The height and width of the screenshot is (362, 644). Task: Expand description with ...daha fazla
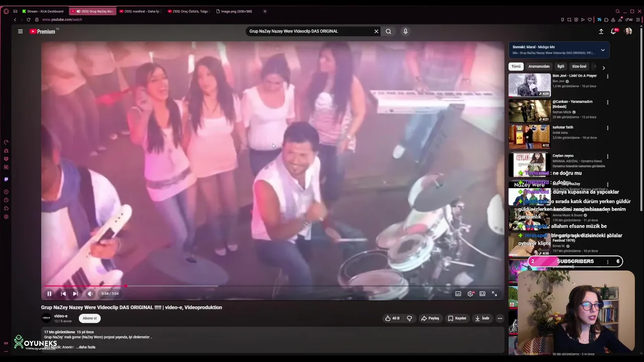pos(86,347)
